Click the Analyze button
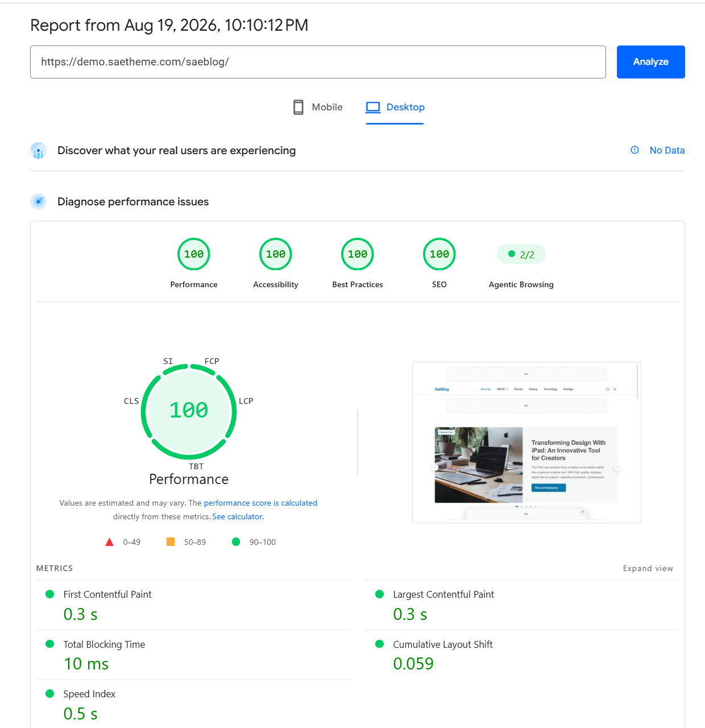The width and height of the screenshot is (705, 728). [x=650, y=62]
